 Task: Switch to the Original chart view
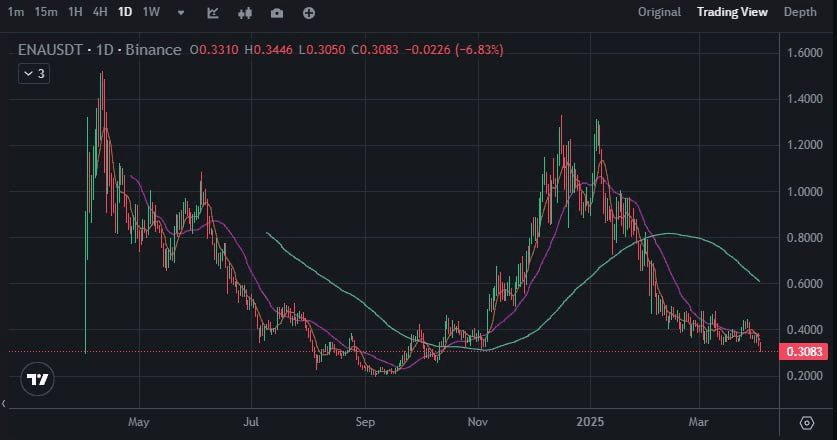659,12
